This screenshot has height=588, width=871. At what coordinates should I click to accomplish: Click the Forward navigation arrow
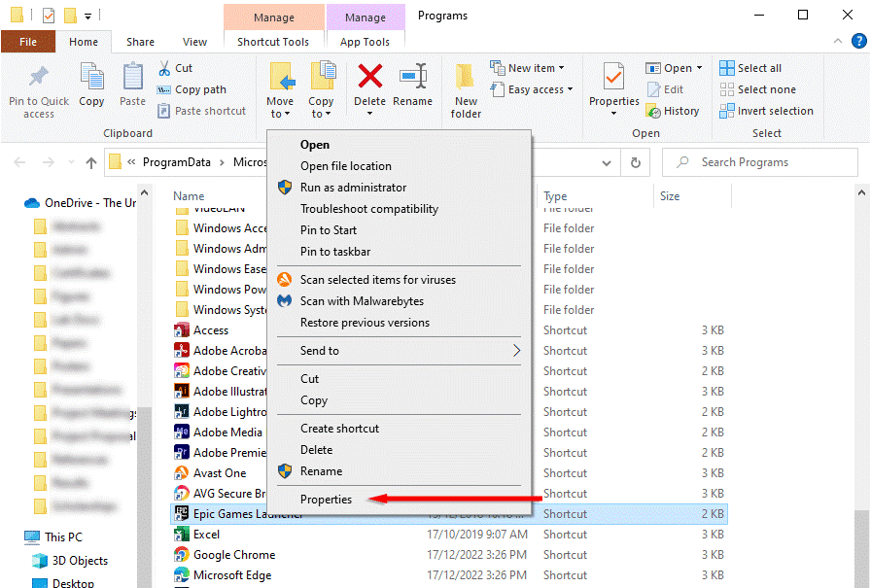(49, 162)
